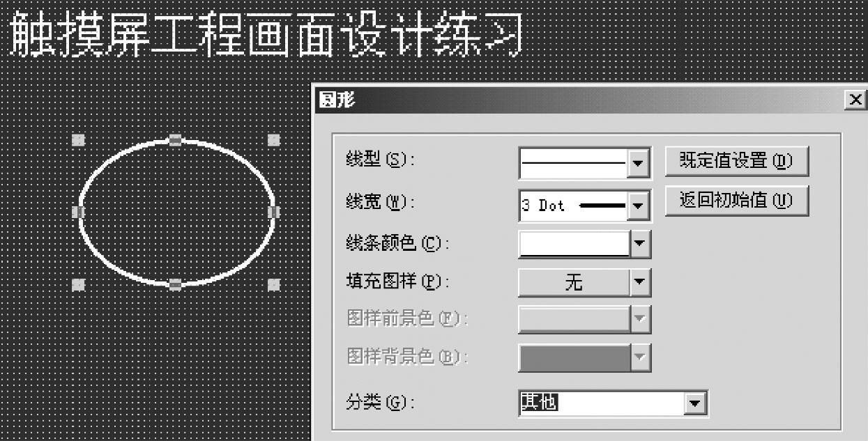Click the 线型 line style preview box
868x441 pixels.
(x=574, y=164)
